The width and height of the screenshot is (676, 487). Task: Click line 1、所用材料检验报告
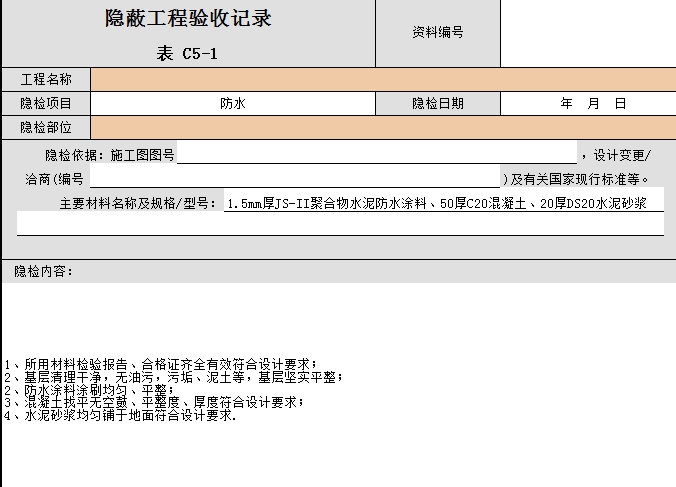161,364
